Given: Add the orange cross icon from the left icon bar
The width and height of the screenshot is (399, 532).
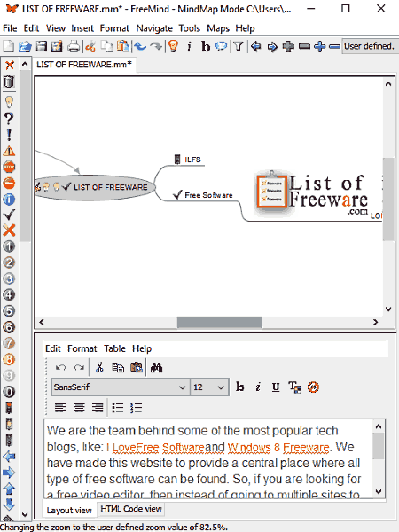Looking at the screenshot, I should (9, 231).
